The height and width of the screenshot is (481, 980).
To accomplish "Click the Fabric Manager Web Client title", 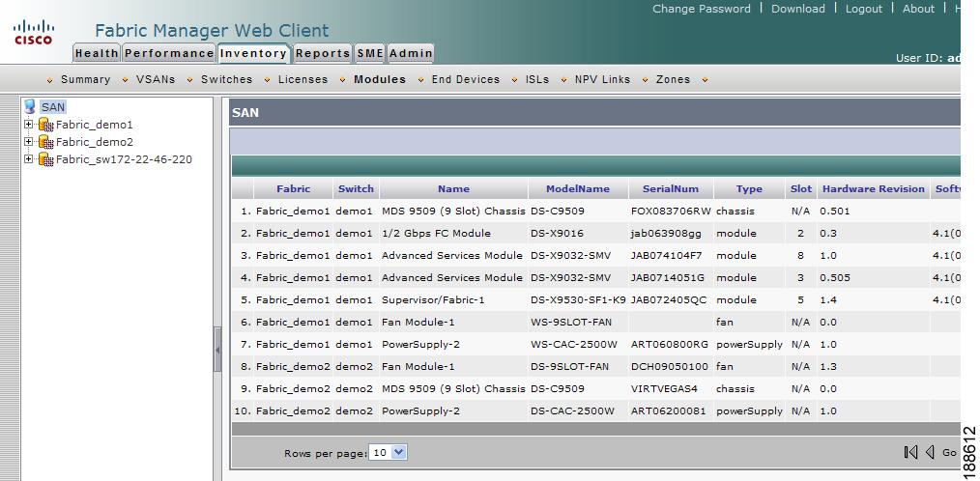I will click(x=212, y=30).
